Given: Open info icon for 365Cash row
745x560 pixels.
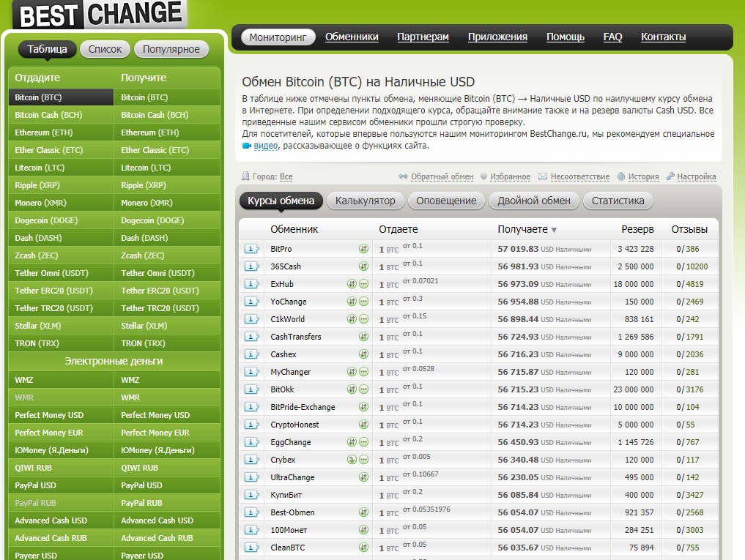Looking at the screenshot, I should [251, 266].
